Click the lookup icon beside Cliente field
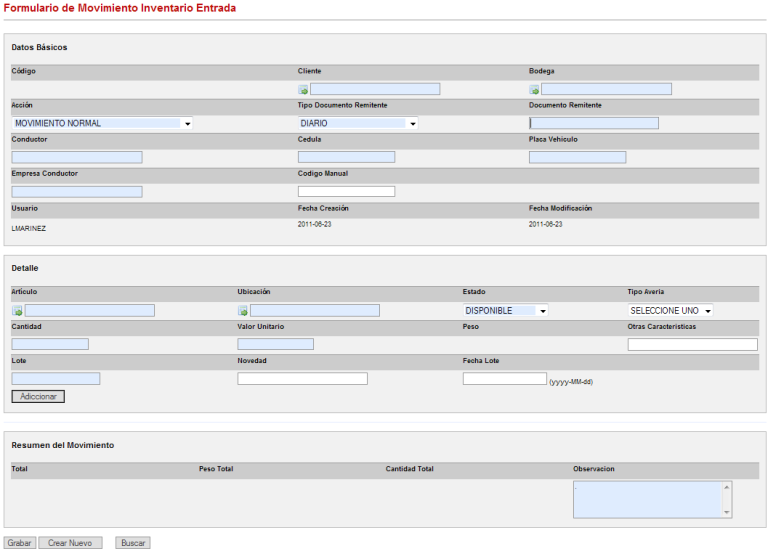 click(x=303, y=90)
